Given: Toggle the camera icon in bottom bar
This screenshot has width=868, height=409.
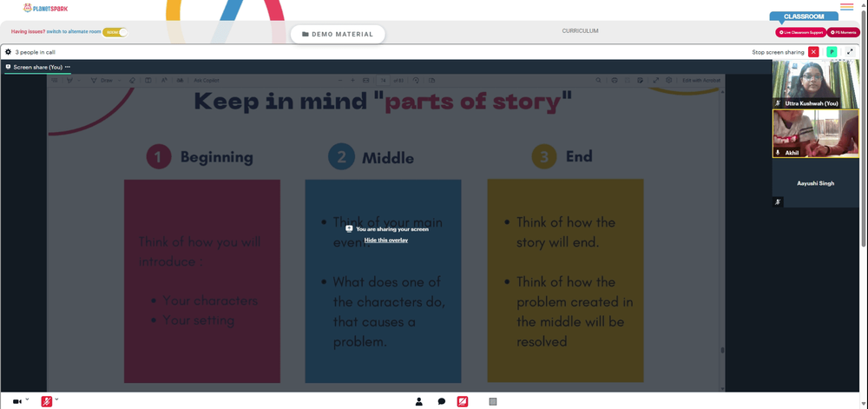Looking at the screenshot, I should point(17,401).
